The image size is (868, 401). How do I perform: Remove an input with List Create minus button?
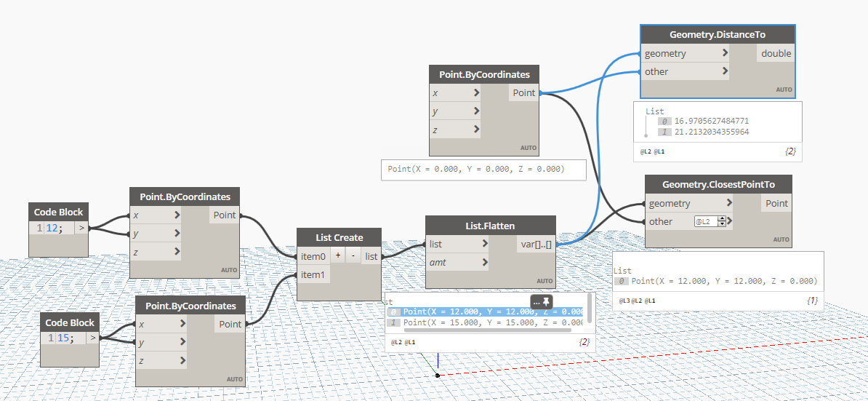(x=352, y=256)
